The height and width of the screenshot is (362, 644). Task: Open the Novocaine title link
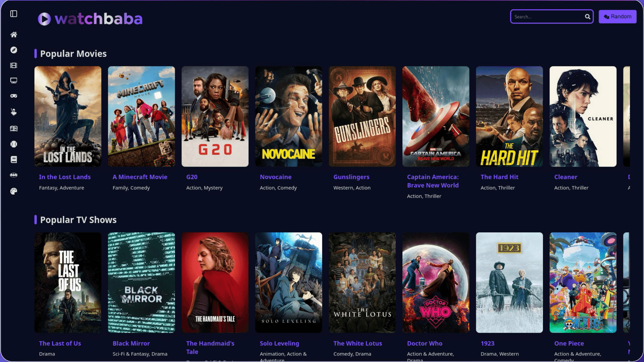[275, 177]
